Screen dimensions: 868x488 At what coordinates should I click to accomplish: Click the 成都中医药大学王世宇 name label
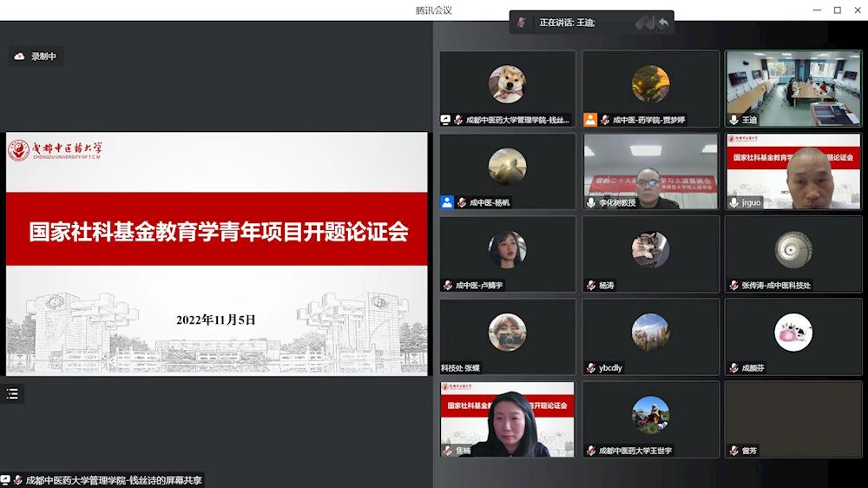click(x=635, y=451)
